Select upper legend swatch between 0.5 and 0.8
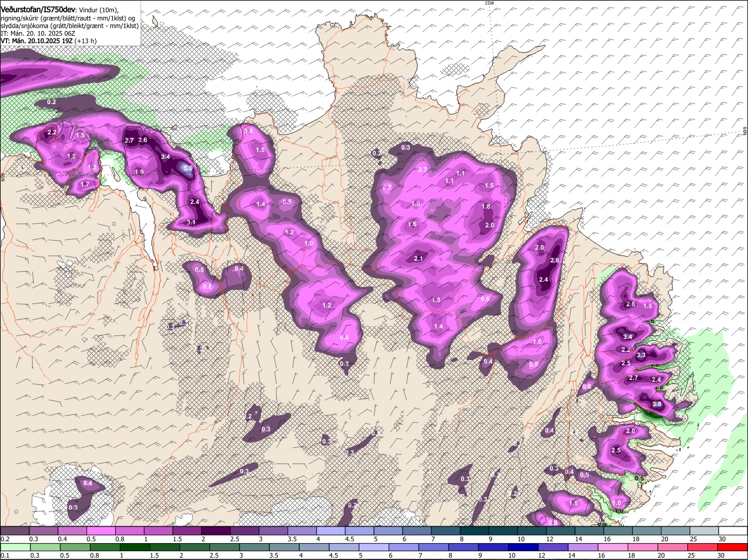The image size is (748, 560). [101, 531]
